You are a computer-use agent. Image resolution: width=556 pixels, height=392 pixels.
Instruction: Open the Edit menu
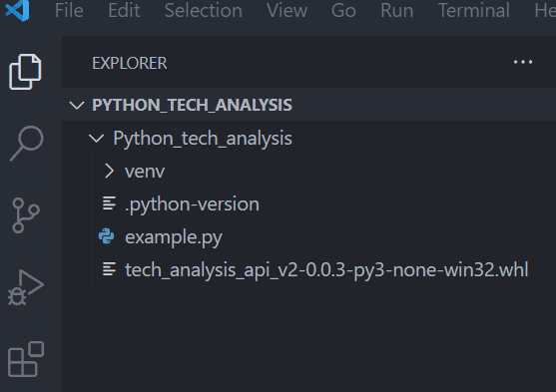click(124, 10)
